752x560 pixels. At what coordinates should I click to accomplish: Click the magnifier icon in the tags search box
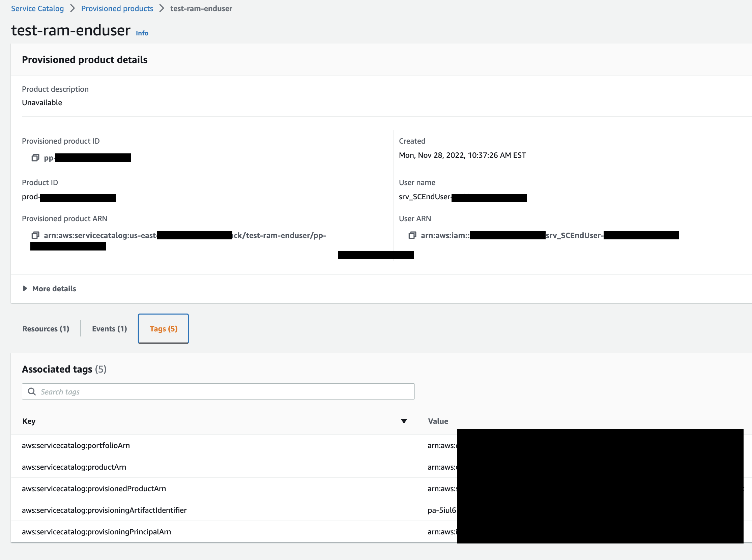point(32,391)
